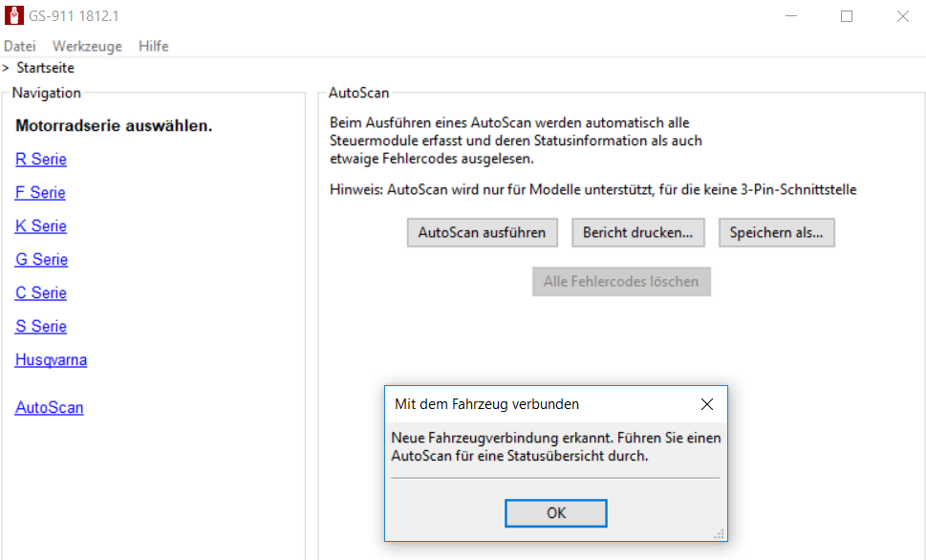Pick the C Serie link
Screen dimensions: 926x560
point(41,293)
